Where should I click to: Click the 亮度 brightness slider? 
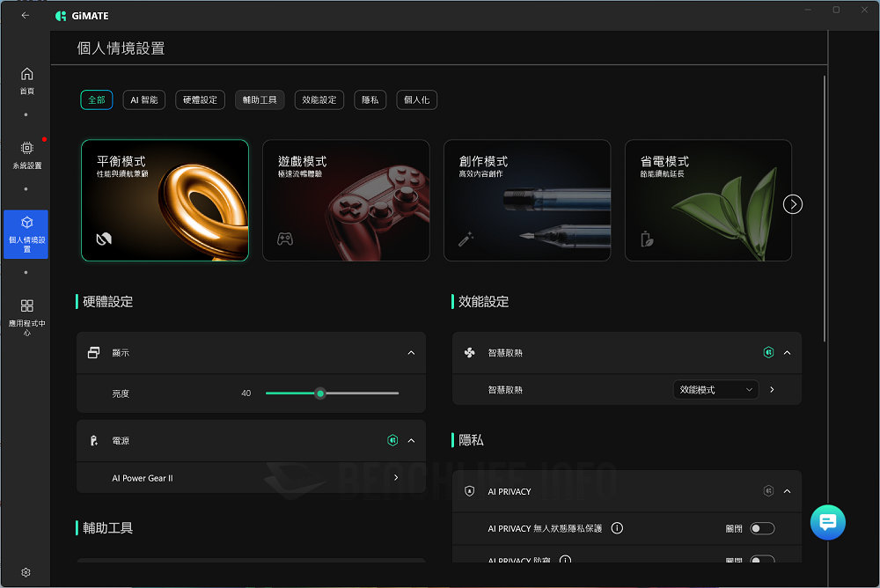click(x=332, y=393)
